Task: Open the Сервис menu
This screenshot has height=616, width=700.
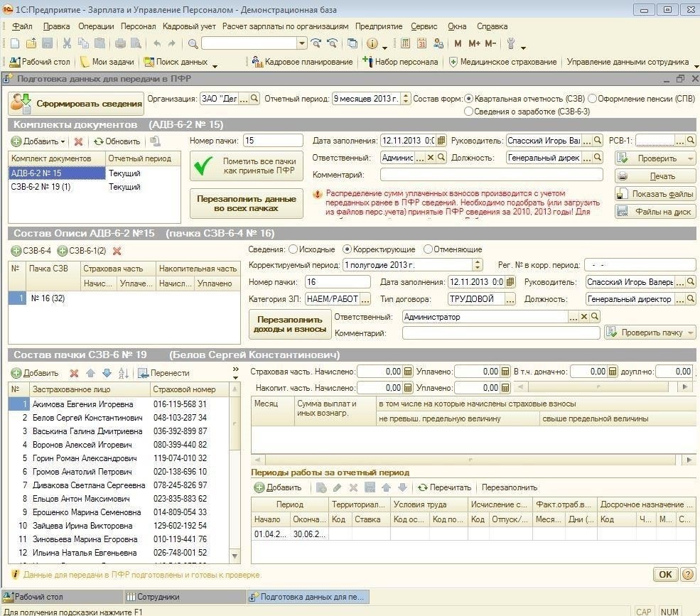Action: (x=424, y=26)
